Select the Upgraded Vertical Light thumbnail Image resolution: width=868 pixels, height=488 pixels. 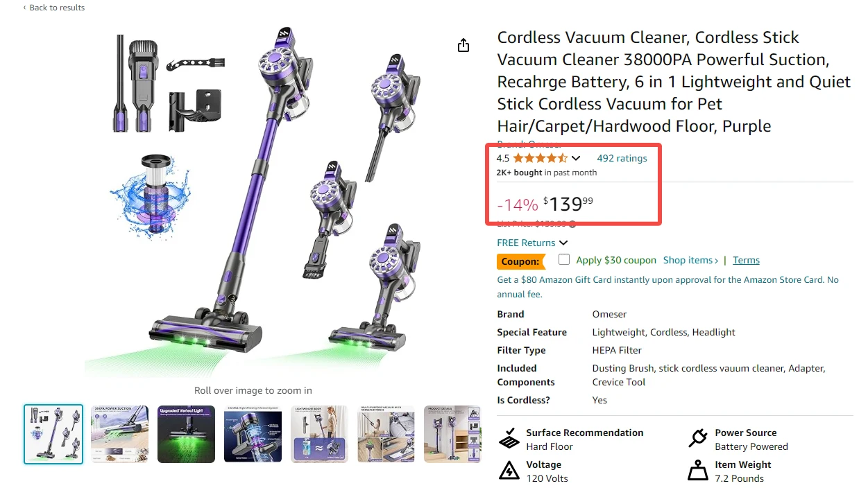(x=186, y=434)
